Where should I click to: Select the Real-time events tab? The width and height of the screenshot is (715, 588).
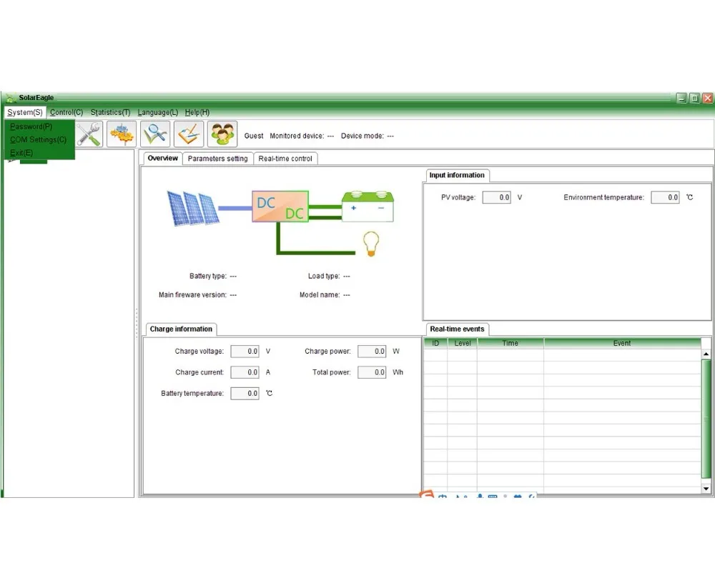[x=457, y=329]
